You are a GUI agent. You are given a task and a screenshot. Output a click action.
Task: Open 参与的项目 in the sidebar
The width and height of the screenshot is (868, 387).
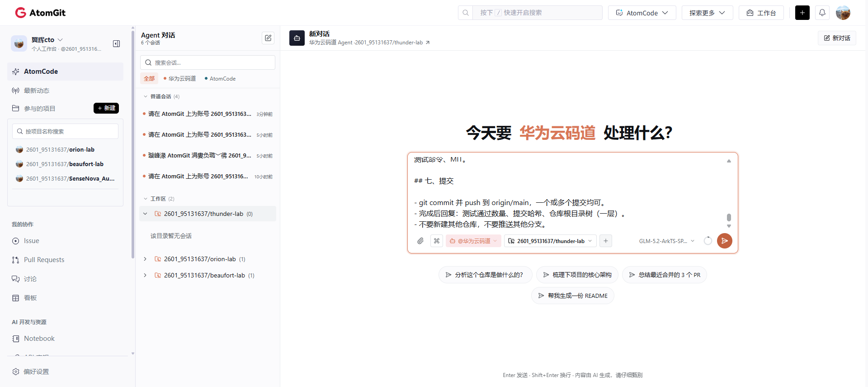click(40, 109)
